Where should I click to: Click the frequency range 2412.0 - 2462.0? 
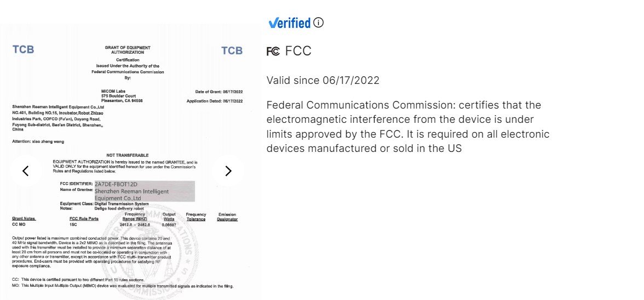pyautogui.click(x=135, y=225)
